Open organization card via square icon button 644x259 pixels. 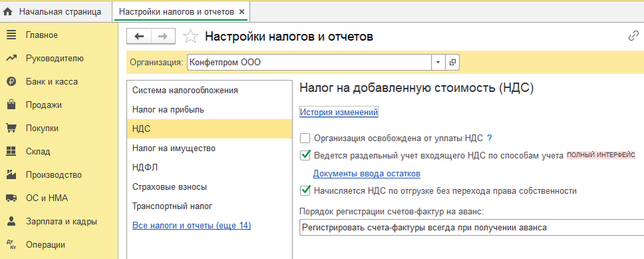point(453,63)
